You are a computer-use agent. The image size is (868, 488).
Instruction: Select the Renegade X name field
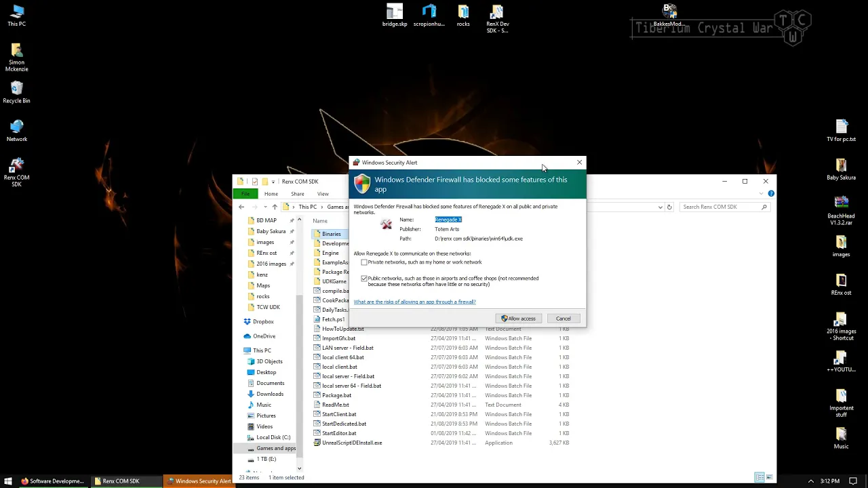point(448,220)
